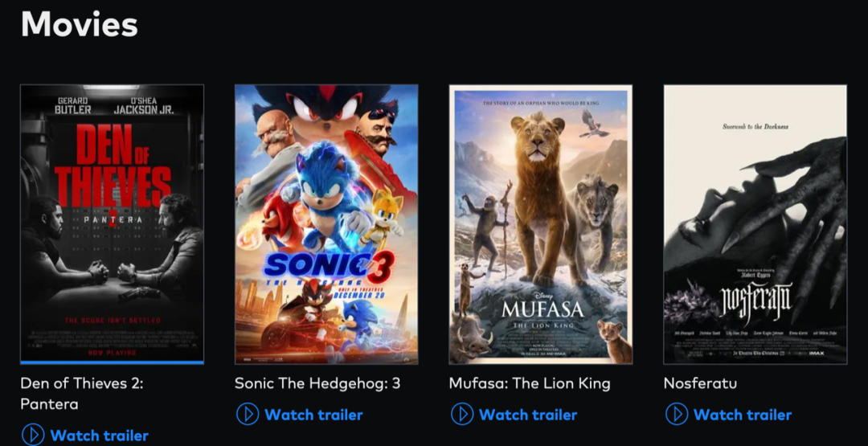868x446 pixels.
Task: Click the play circle icon under Sonic The Hedgehog: 3
Action: pos(248,414)
